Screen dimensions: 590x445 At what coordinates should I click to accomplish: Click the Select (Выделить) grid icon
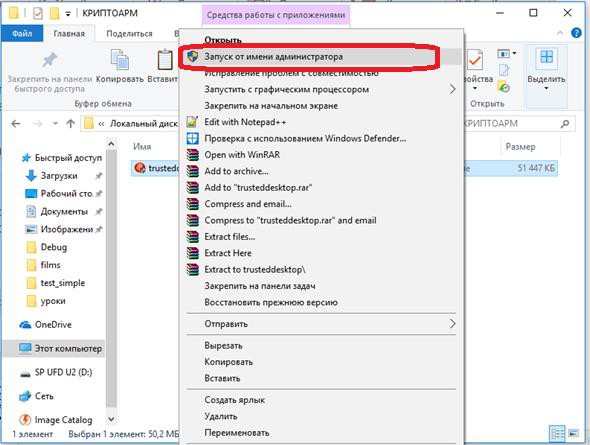546,58
